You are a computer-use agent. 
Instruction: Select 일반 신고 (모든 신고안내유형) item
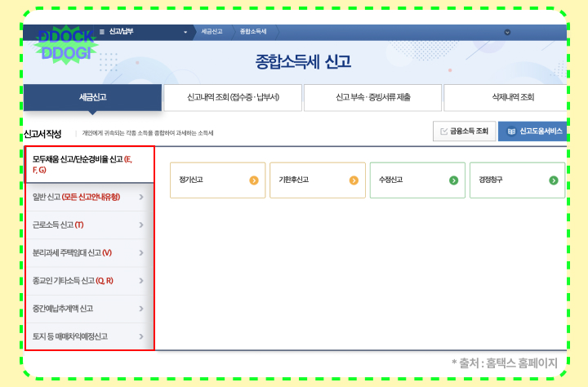(x=90, y=198)
